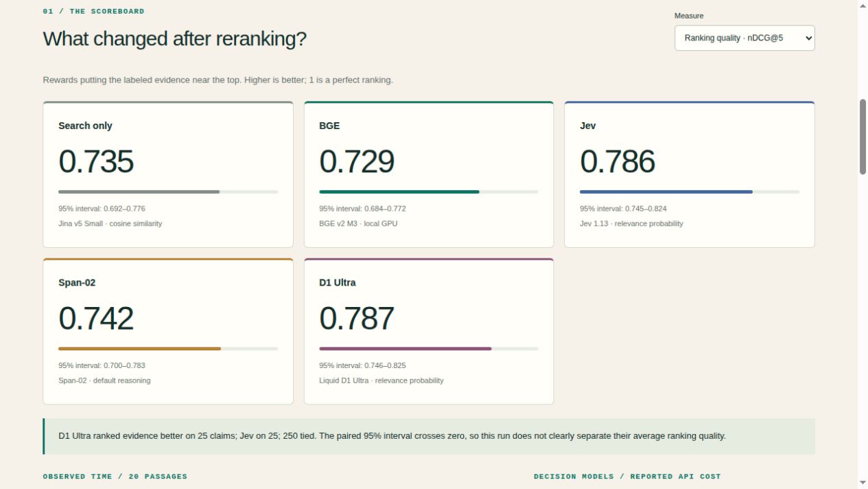
Task: Click the BGE green score bar
Action: click(x=429, y=192)
